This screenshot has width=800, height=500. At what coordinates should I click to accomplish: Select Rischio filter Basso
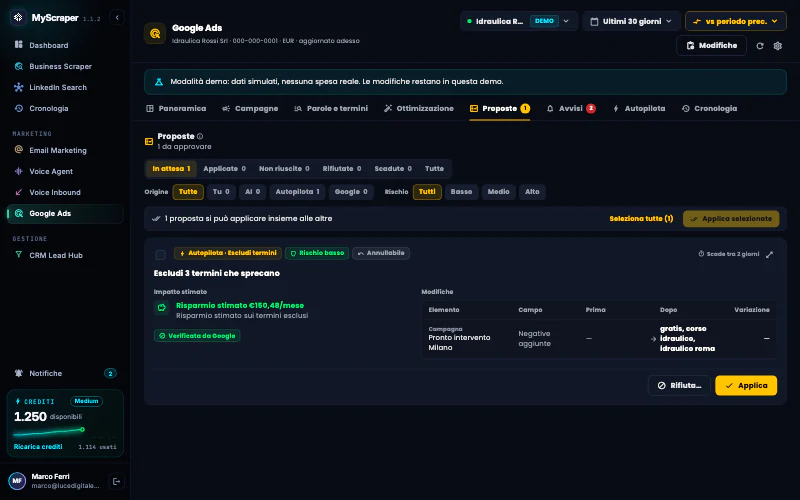461,192
